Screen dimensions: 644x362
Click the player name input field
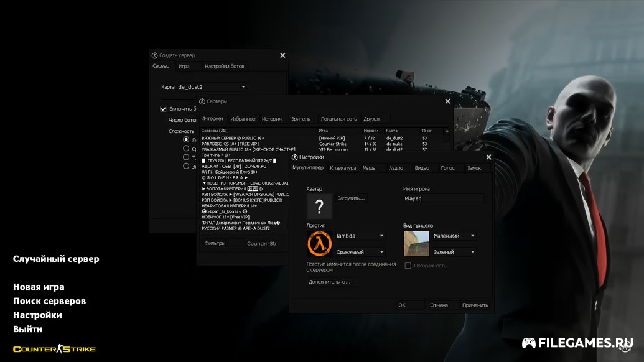pyautogui.click(x=444, y=198)
